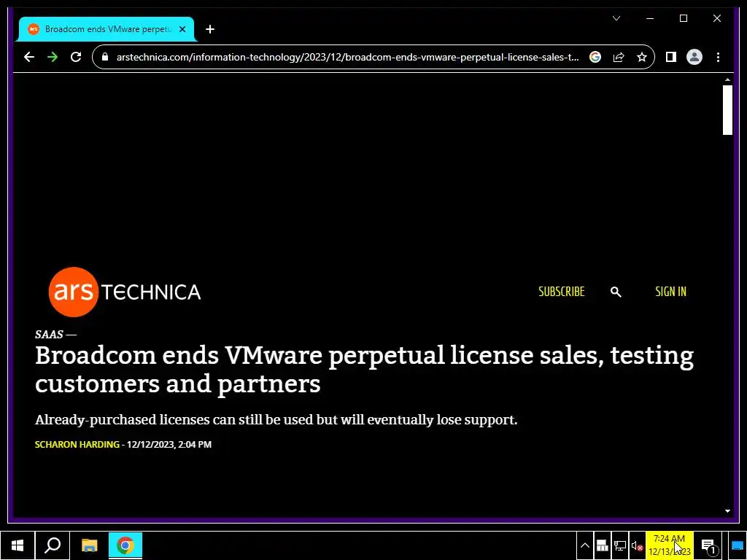Open the network tray icon

620,545
